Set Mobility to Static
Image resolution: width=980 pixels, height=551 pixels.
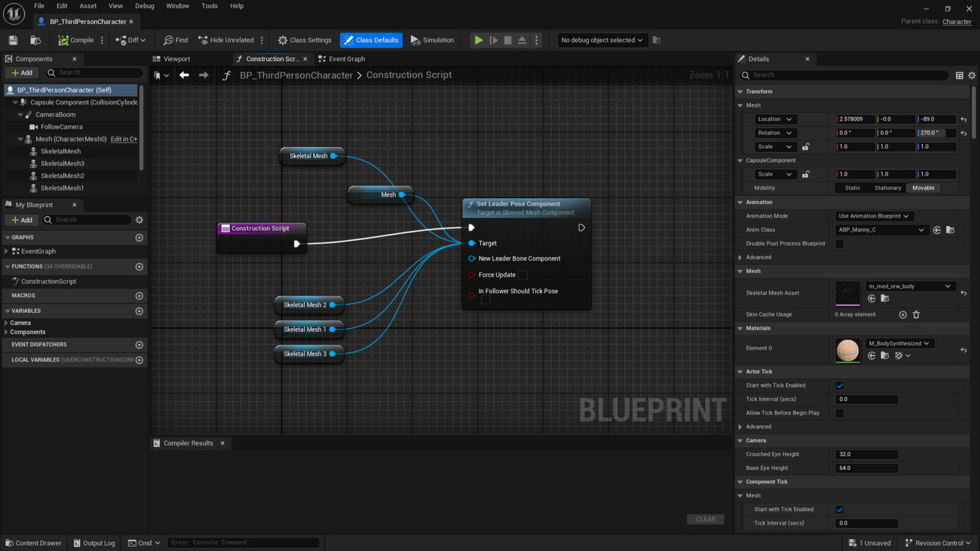[853, 188]
